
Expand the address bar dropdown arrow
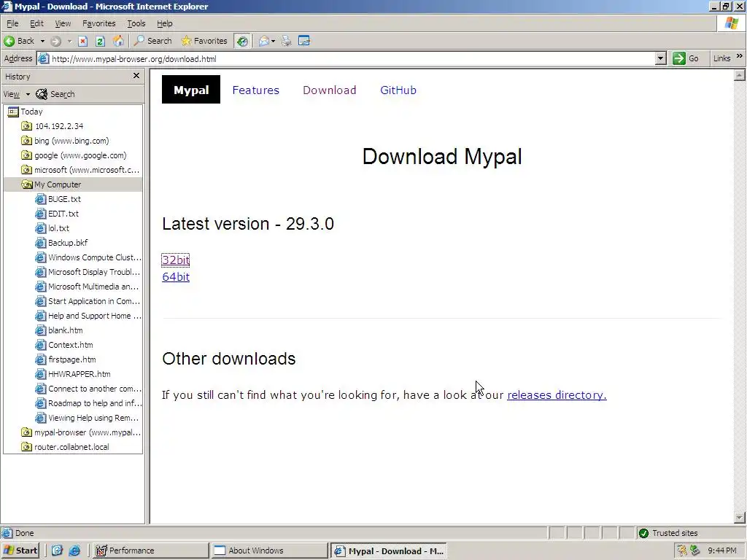tap(659, 58)
